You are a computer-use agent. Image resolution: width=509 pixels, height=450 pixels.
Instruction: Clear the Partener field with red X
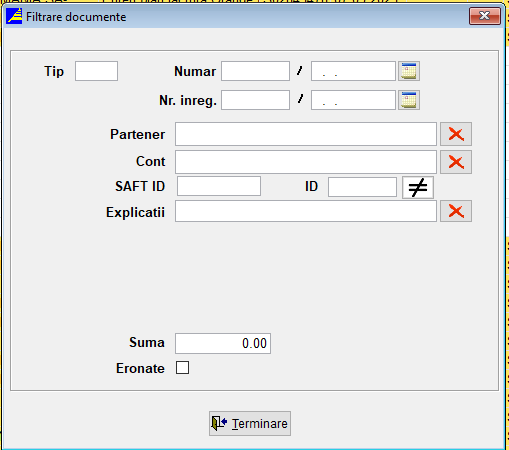coord(456,134)
